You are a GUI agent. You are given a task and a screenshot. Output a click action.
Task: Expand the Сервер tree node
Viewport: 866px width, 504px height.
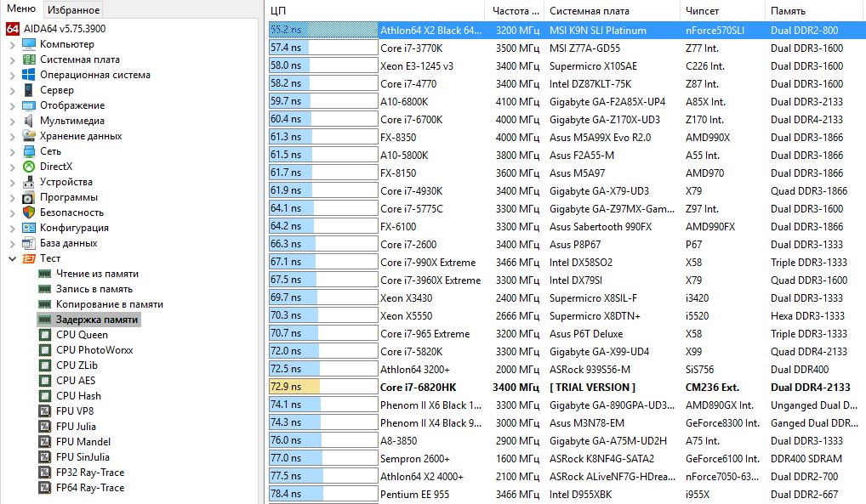12,91
